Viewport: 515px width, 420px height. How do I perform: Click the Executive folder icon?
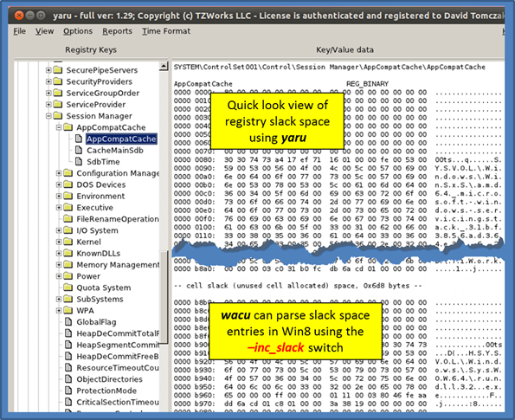(68, 207)
